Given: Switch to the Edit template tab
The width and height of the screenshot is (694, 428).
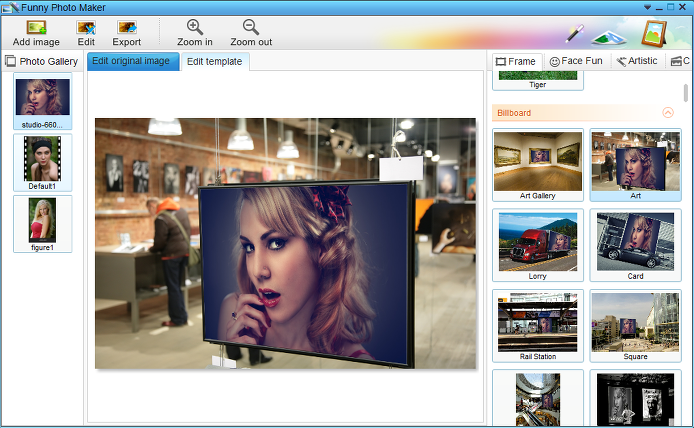Looking at the screenshot, I should (215, 62).
